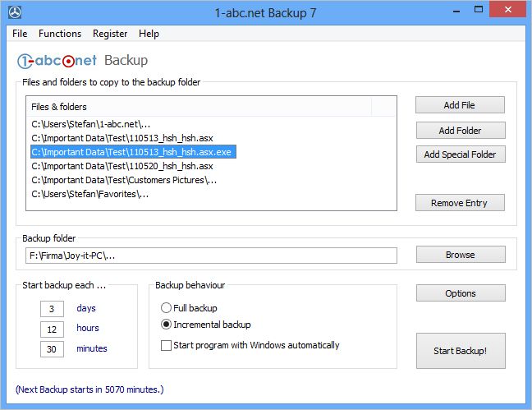Viewport: 532px width, 410px height.
Task: Click the backup folder path field
Action: pos(211,256)
